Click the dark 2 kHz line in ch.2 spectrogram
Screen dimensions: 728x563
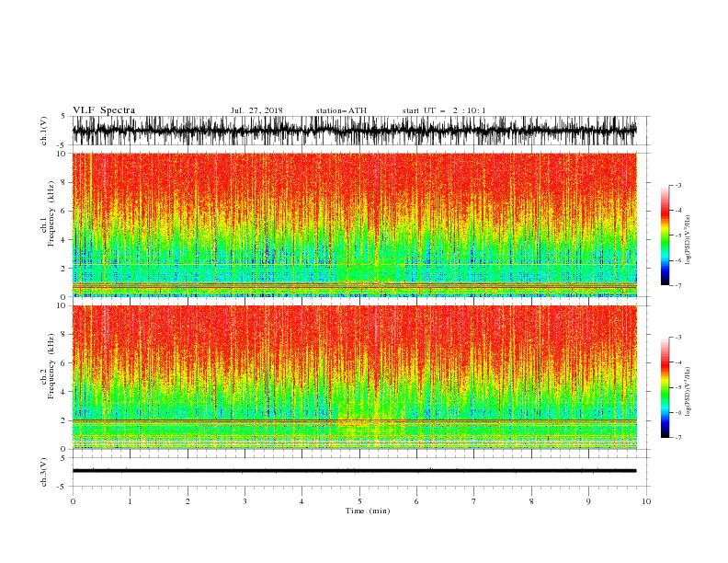[354, 420]
